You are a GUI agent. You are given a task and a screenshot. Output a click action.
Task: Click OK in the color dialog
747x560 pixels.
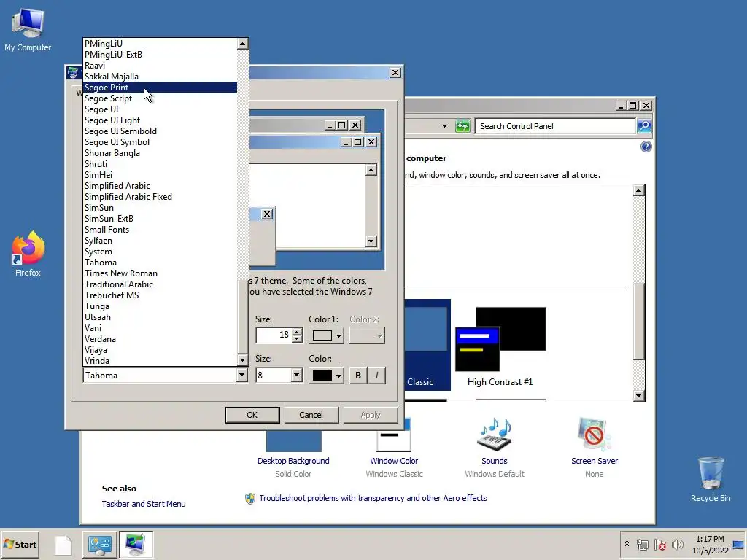(x=252, y=415)
